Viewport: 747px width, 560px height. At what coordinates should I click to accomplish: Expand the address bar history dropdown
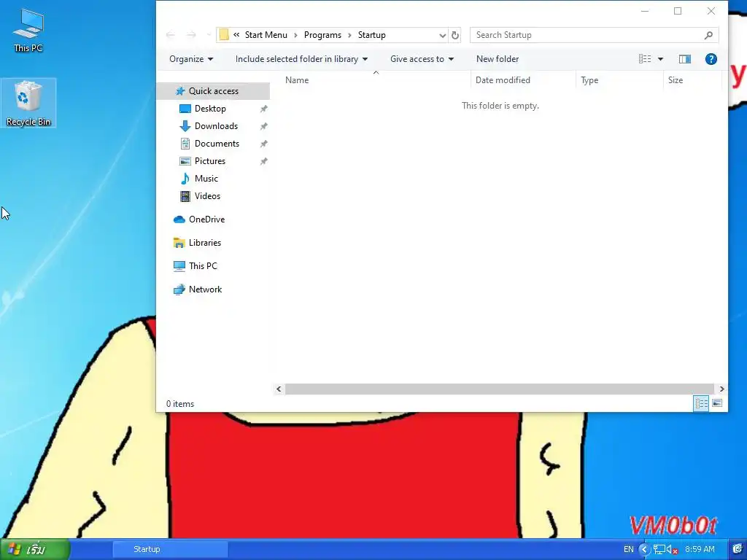coord(443,35)
